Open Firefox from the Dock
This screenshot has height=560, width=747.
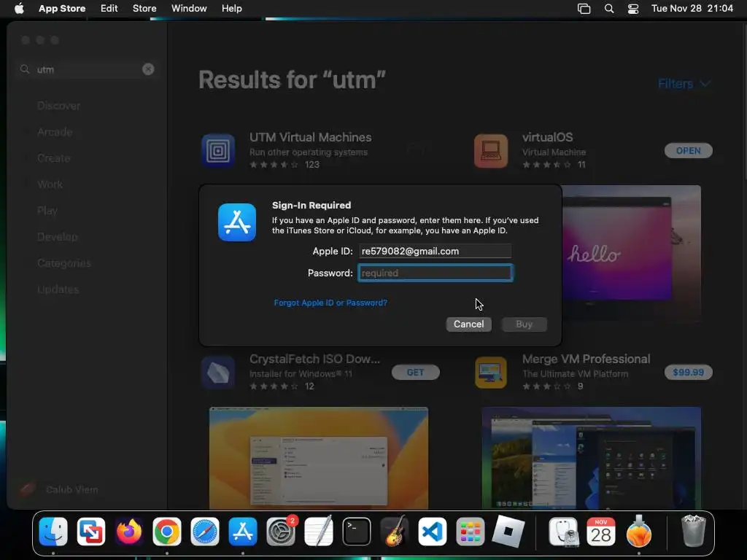click(129, 532)
